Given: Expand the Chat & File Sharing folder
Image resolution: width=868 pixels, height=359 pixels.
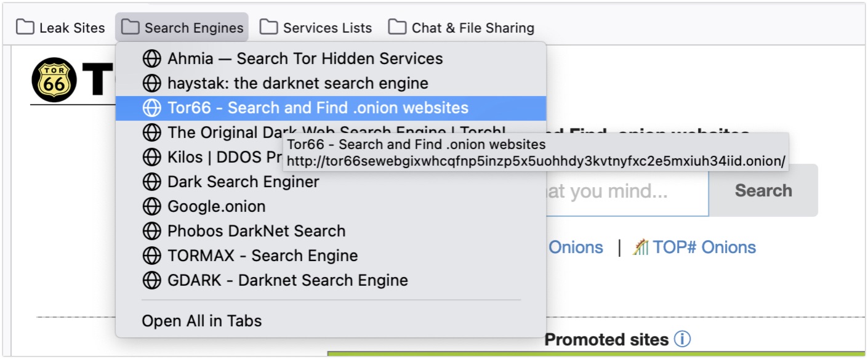Looking at the screenshot, I should click(x=461, y=28).
